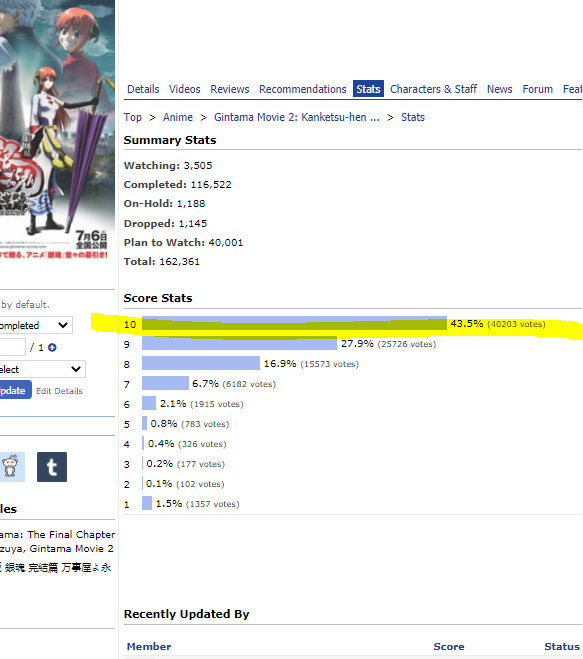Switch to the Videos tab

tap(185, 89)
